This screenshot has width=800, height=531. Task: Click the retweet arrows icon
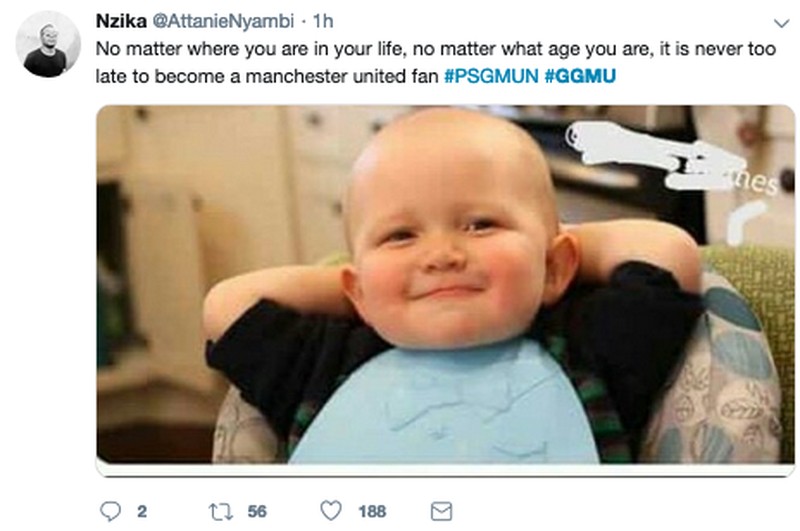[216, 511]
